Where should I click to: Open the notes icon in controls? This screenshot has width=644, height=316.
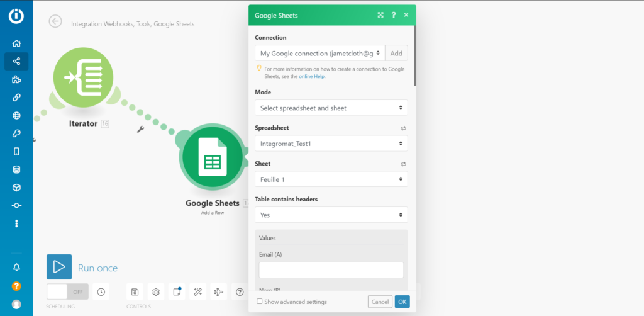click(177, 291)
